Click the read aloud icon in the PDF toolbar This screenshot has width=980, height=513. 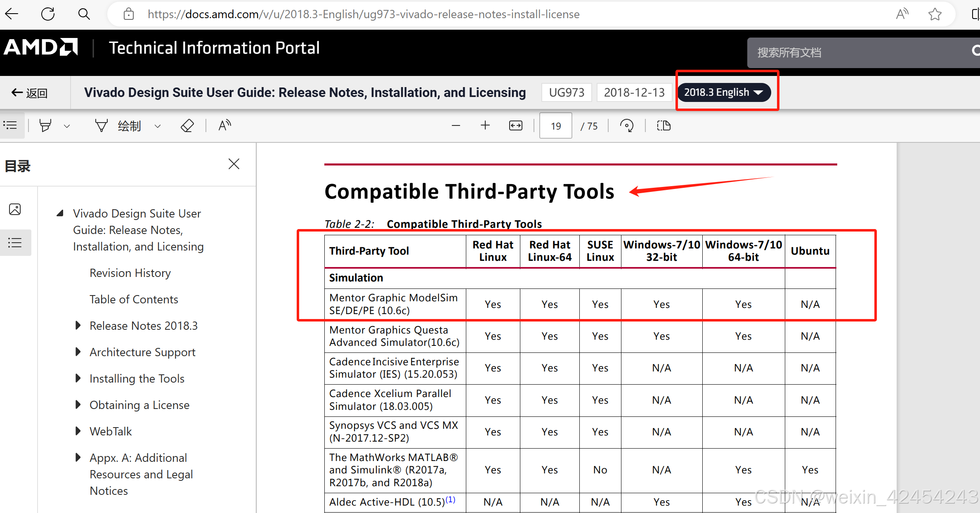click(x=224, y=125)
